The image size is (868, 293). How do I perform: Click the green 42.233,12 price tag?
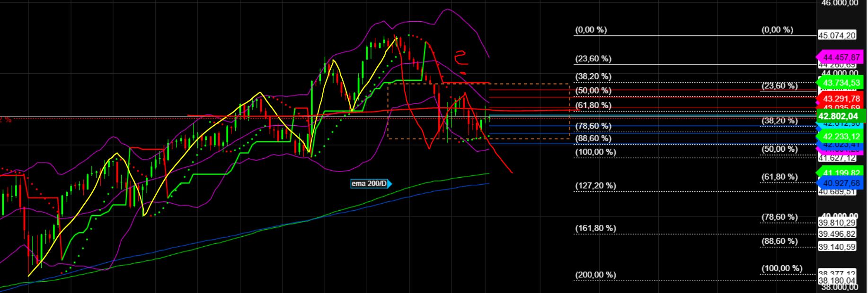pyautogui.click(x=841, y=137)
